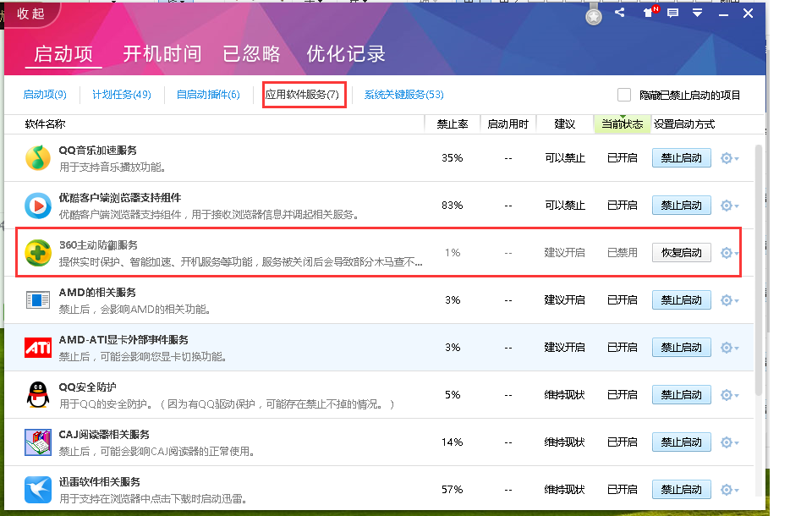Tick 隐藏已禁止启动的项目 checkbox
This screenshot has height=516, width=812.
(624, 95)
